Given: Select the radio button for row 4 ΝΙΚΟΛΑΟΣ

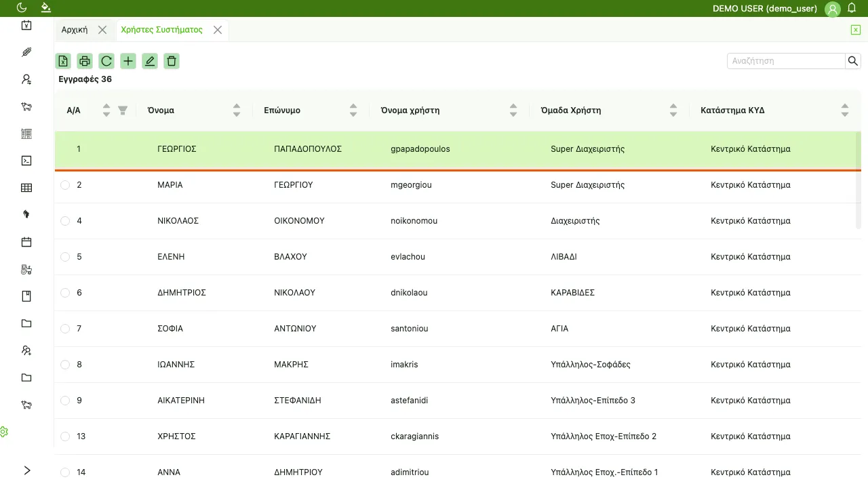Looking at the screenshot, I should coord(65,221).
